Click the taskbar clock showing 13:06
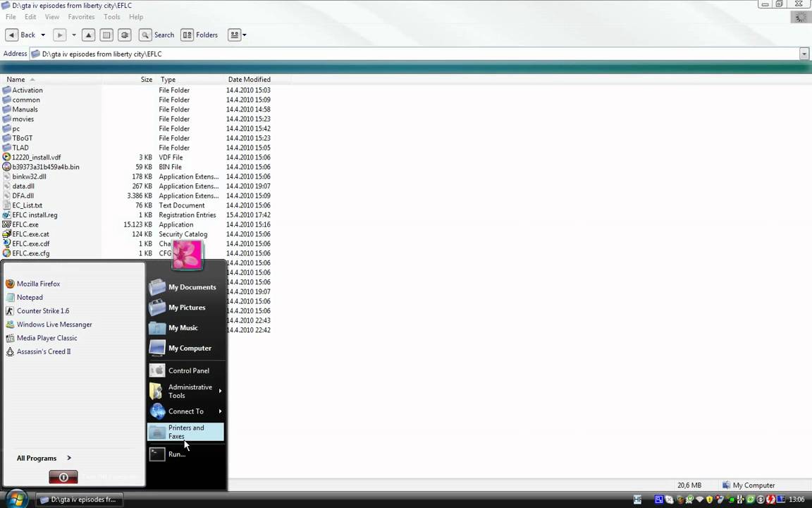This screenshot has height=508, width=812. coord(796,500)
